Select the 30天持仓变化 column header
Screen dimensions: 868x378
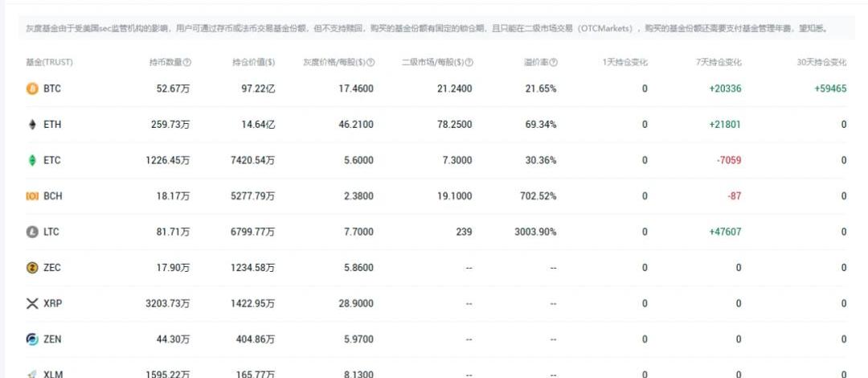click(821, 63)
